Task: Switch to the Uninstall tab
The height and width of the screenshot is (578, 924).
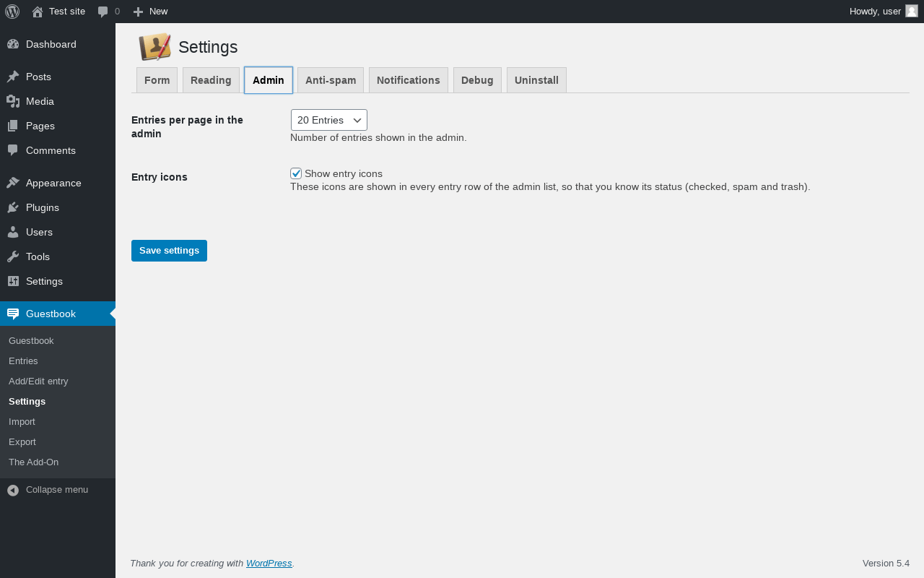Action: tap(536, 80)
